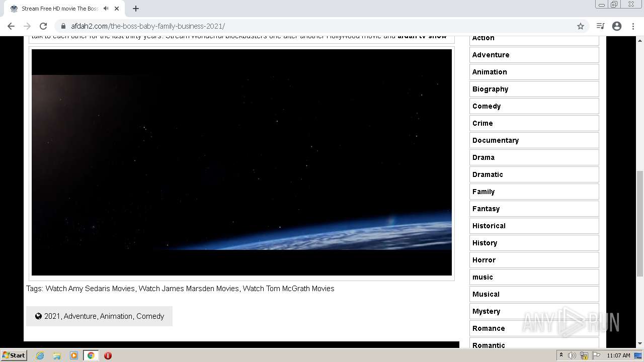
Task: Open Action Center flag icon
Action: (596, 355)
